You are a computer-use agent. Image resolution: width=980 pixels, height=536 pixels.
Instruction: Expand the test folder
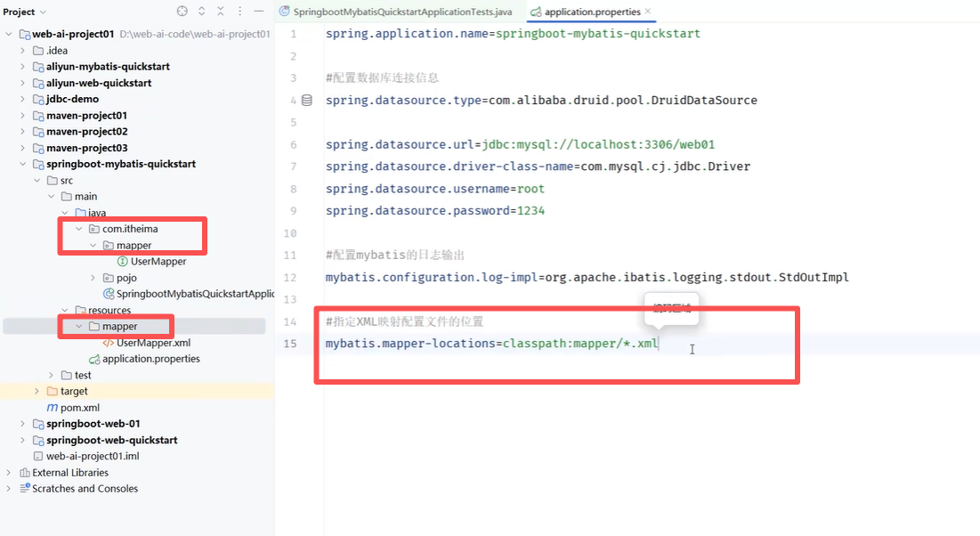(x=52, y=375)
